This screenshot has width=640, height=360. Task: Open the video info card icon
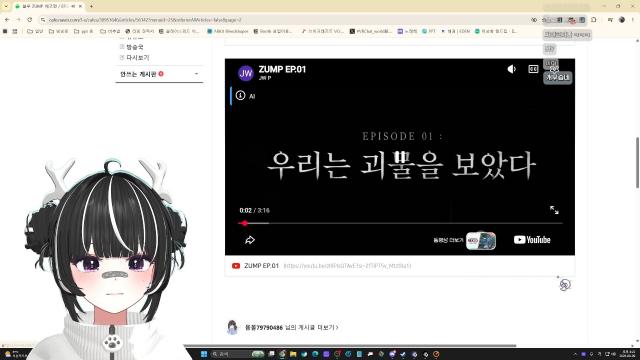(240, 96)
